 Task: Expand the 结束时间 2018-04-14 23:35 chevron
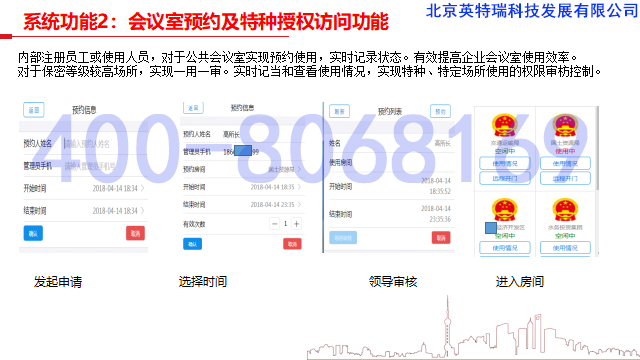tap(299, 204)
